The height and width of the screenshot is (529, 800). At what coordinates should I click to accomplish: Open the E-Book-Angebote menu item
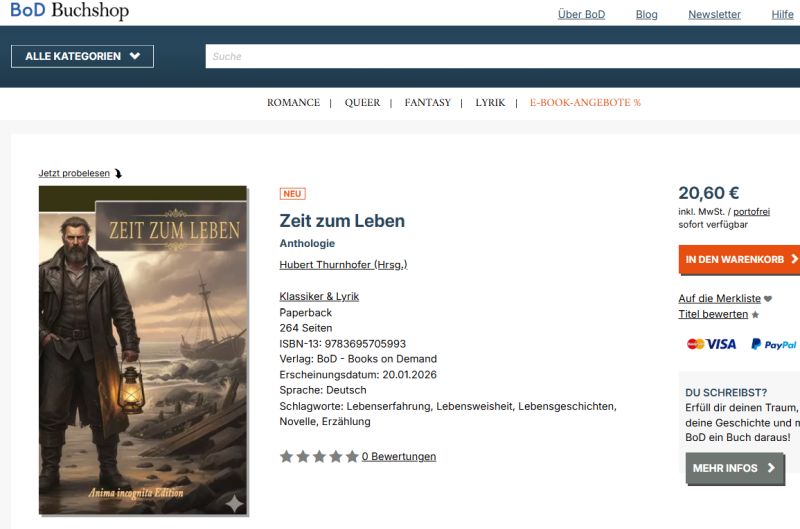point(585,103)
